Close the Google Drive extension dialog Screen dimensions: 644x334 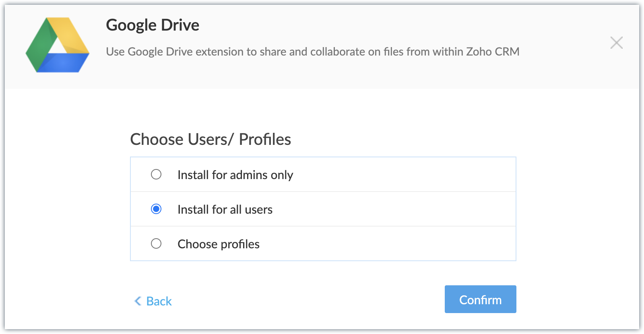616,43
